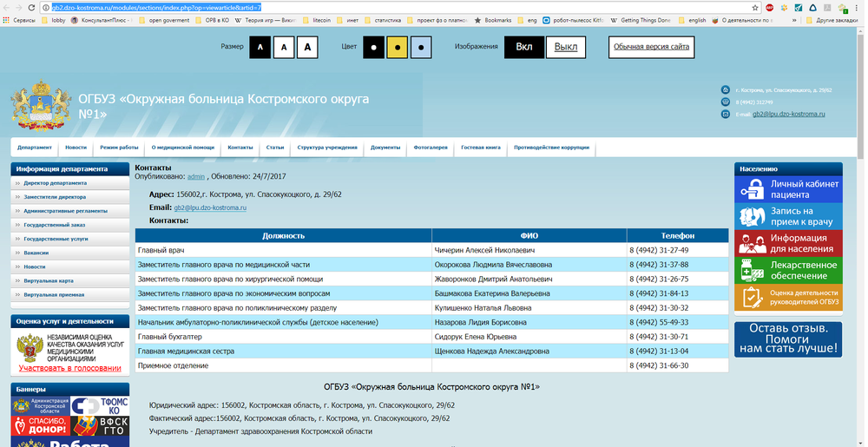Open Администрация Костромской области banner
The width and height of the screenshot is (868, 447).
point(41,406)
